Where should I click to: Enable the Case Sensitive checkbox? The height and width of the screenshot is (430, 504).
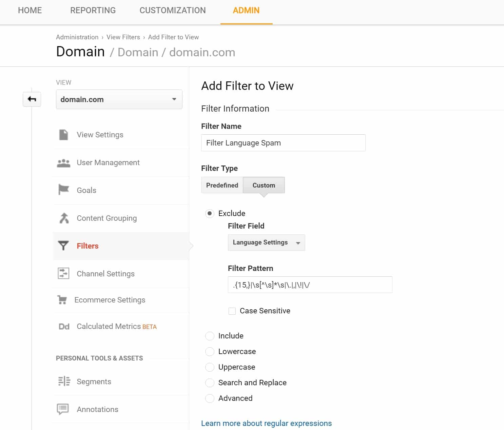tap(232, 311)
